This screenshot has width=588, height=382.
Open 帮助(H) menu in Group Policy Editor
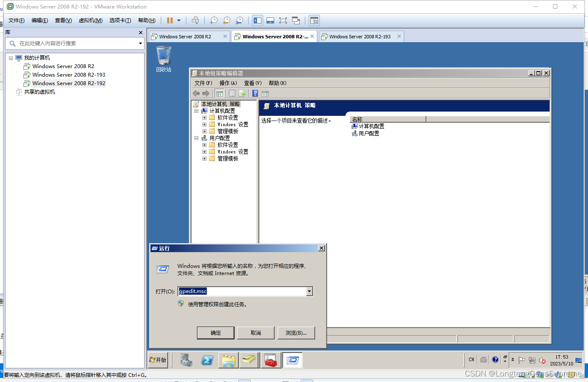point(278,83)
